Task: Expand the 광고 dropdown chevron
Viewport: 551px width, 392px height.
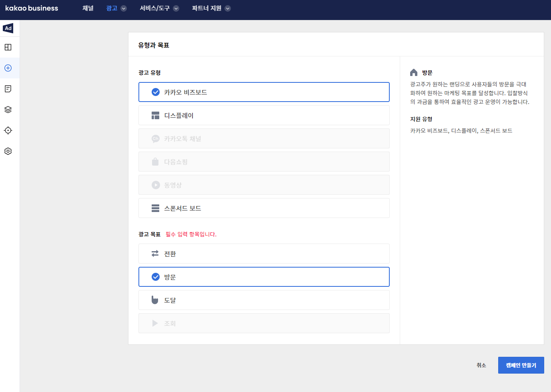Action: [124, 8]
